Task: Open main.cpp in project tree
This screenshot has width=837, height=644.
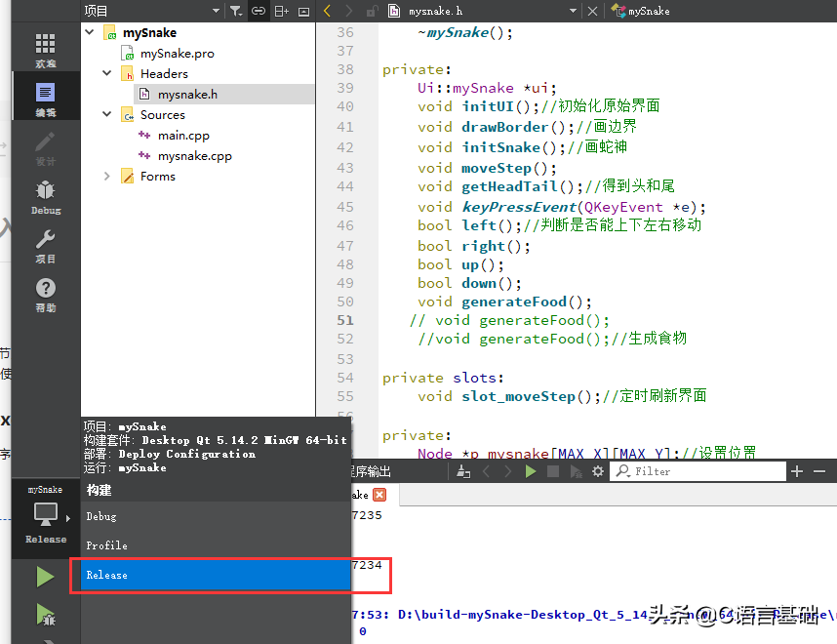Action: pos(183,136)
